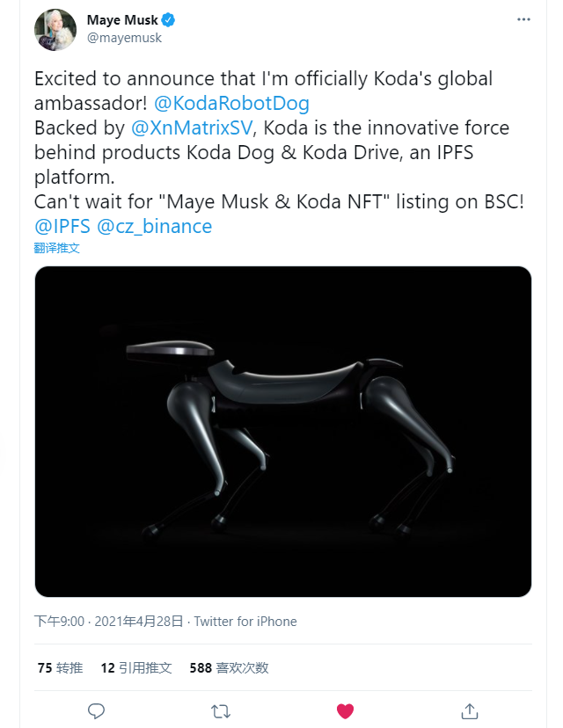View the 12 引用推文 quote tweets
563x728 pixels.
click(136, 667)
